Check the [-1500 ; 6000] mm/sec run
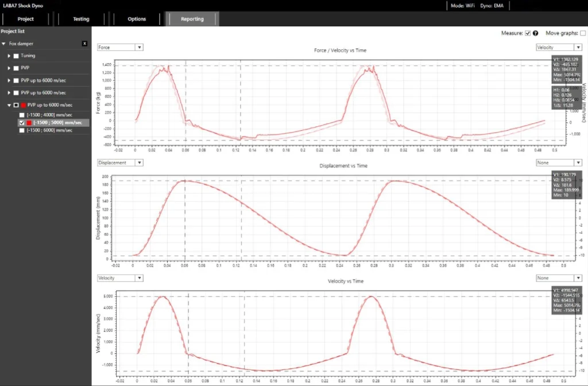The height and width of the screenshot is (386, 588). 22,130
